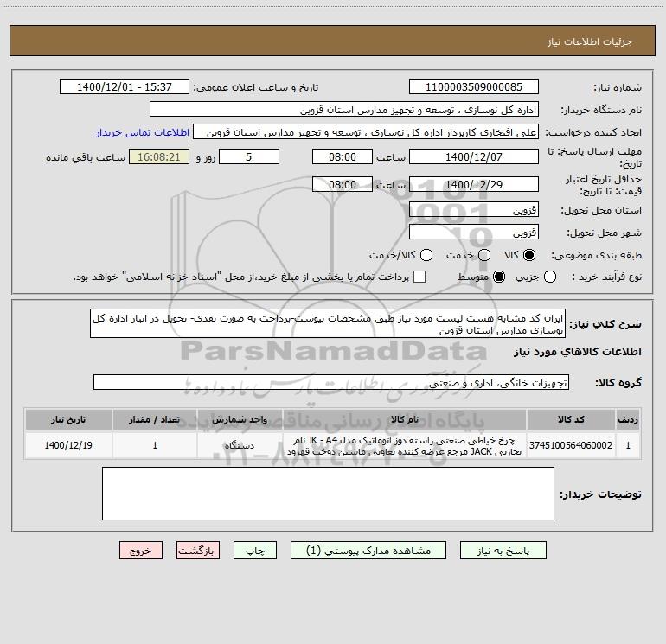This screenshot has width=666, height=644.
Task: Click the تعداد / مقدار column header
Action: tap(155, 419)
